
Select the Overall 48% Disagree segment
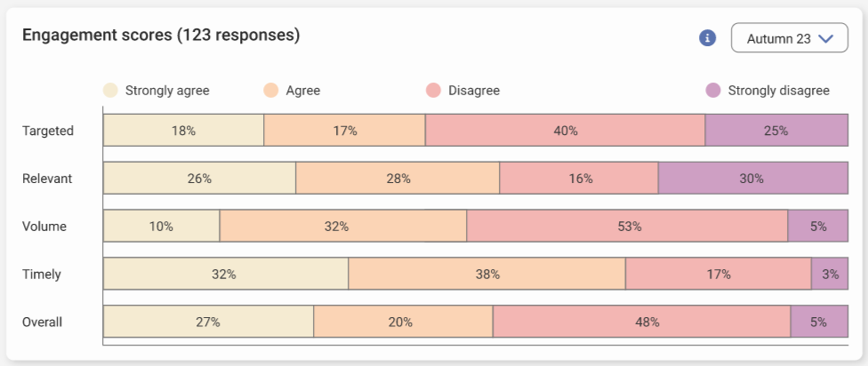[x=641, y=322]
